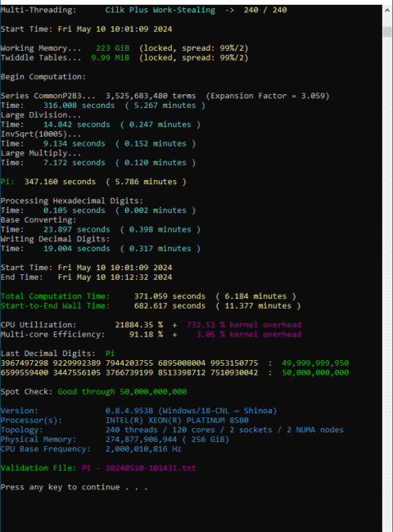This screenshot has height=532, width=393.
Task: Click the 'InvSqrt(10005)...' line
Action: click(41, 134)
